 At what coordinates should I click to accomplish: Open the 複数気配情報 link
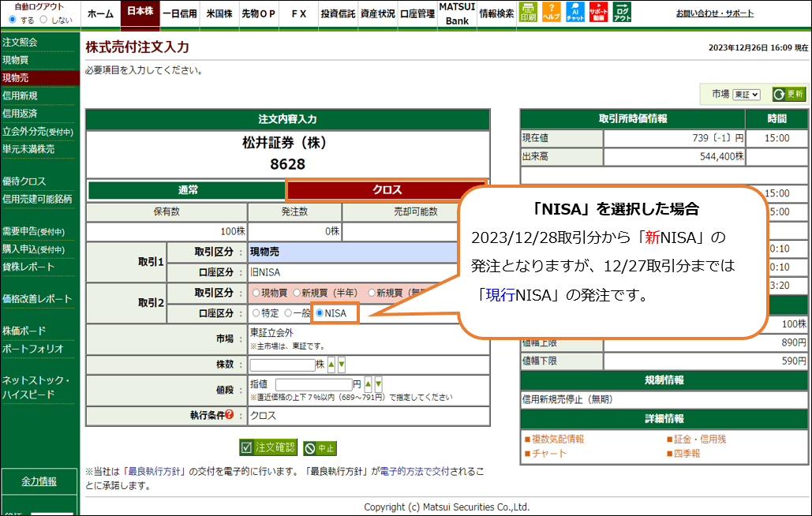click(x=558, y=439)
